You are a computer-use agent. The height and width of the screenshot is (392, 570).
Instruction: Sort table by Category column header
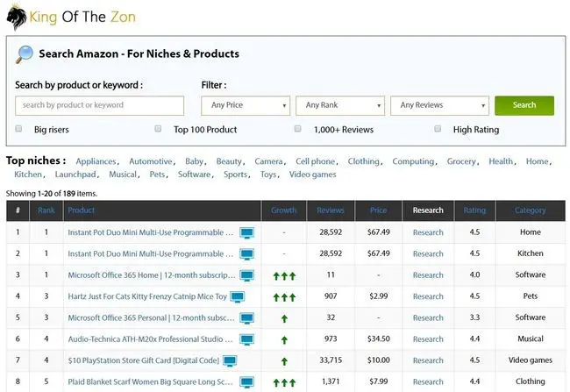[x=530, y=210]
